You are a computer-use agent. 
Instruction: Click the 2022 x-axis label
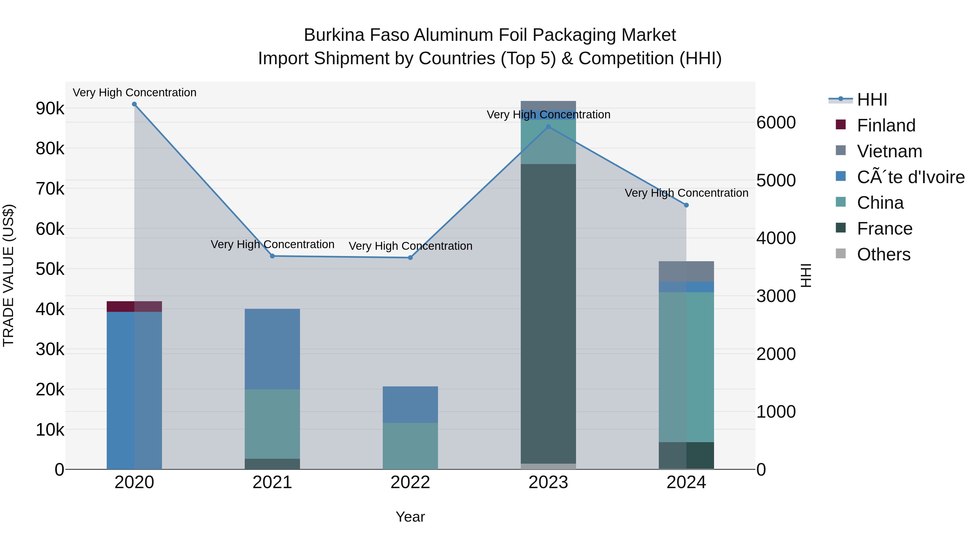pyautogui.click(x=411, y=482)
